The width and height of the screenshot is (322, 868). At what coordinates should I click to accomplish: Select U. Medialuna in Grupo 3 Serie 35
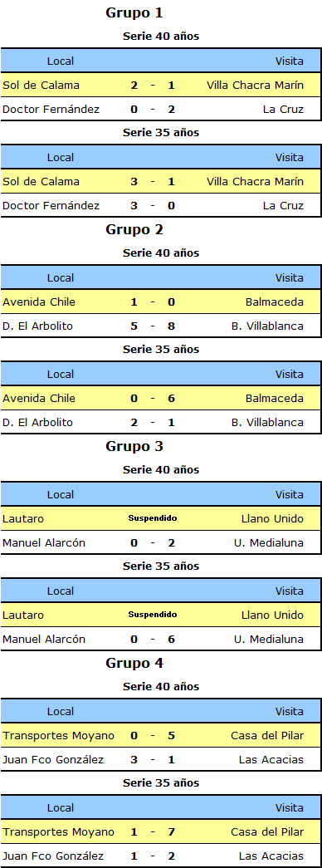tap(268, 640)
